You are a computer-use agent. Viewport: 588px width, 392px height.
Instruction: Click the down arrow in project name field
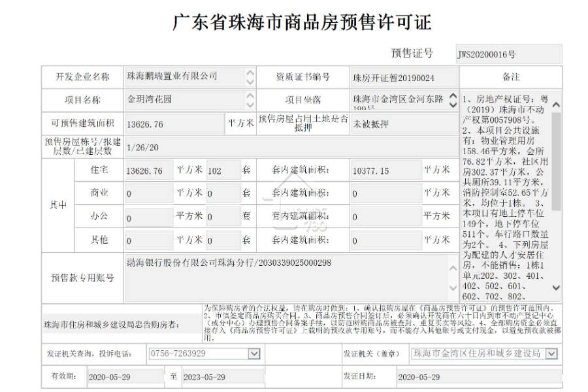tap(250, 105)
